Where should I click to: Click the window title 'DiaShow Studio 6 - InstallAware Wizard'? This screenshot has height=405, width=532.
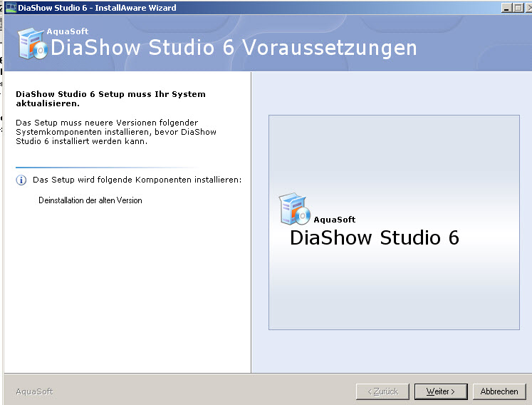(x=96, y=8)
